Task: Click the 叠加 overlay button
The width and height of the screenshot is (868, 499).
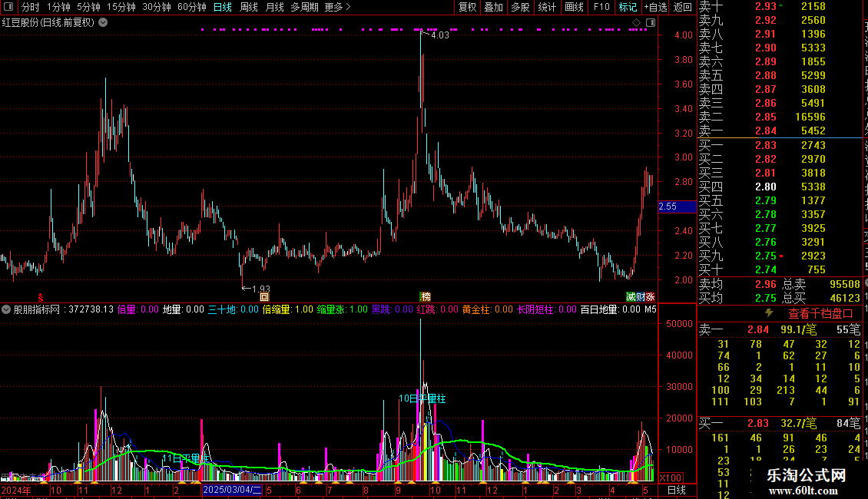Action: click(494, 7)
